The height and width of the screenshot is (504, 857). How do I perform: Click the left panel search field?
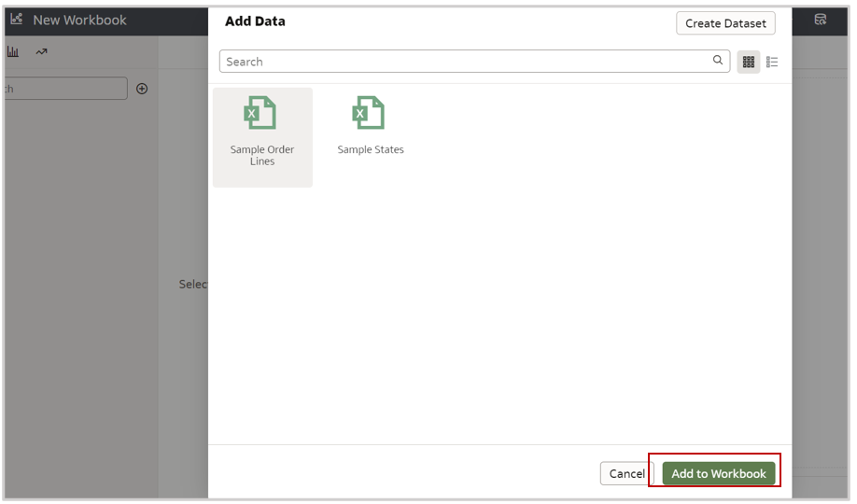pos(65,89)
